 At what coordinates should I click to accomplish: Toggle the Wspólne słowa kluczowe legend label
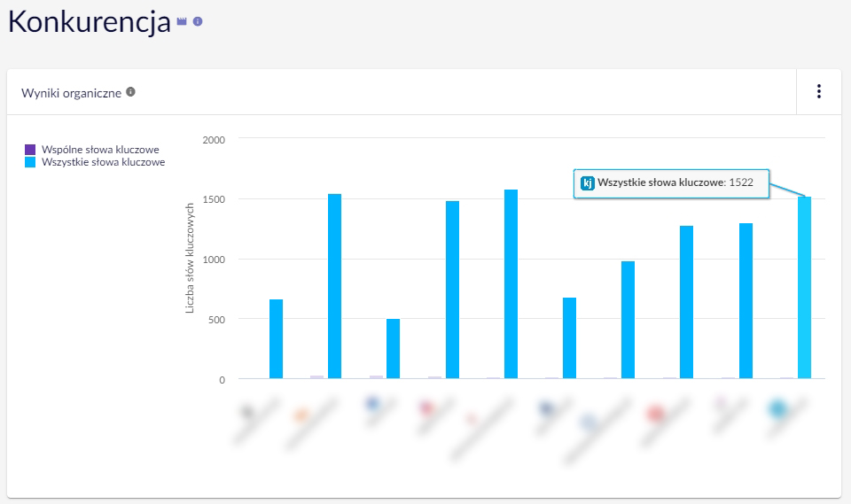(102, 151)
